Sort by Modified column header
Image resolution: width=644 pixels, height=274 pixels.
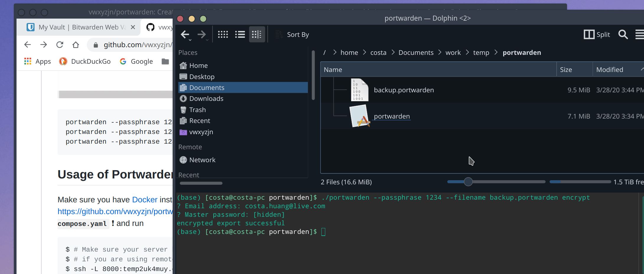point(618,70)
